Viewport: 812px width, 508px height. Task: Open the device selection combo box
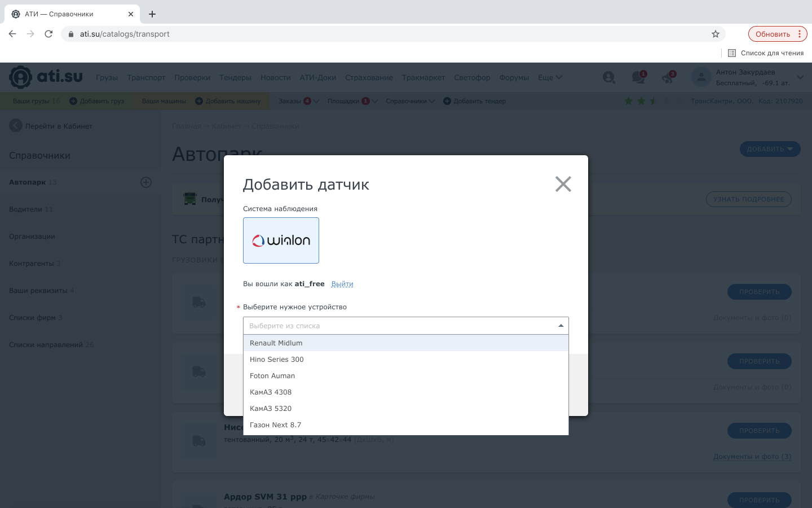coord(405,326)
